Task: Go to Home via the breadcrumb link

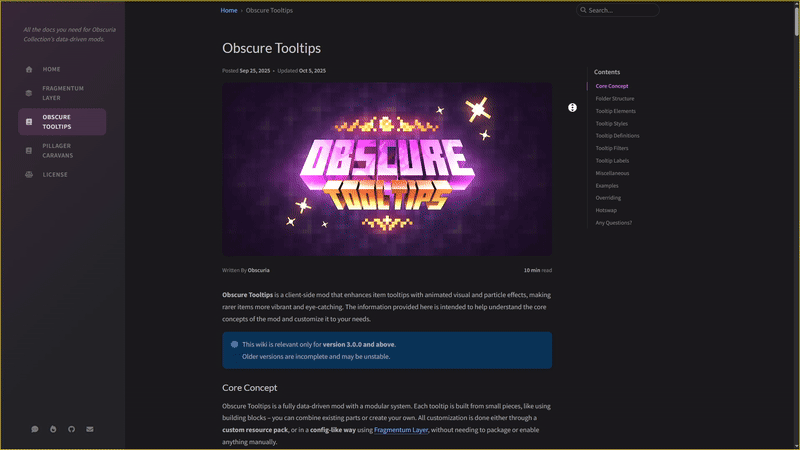Action: click(x=229, y=10)
